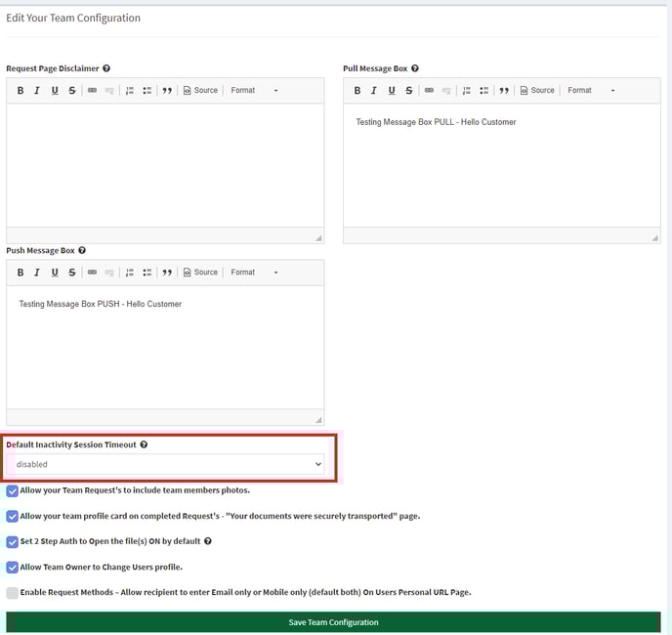This screenshot has width=672, height=635.
Task: Toggle Italic in Pull Message Box toolbar
Action: coord(374,91)
